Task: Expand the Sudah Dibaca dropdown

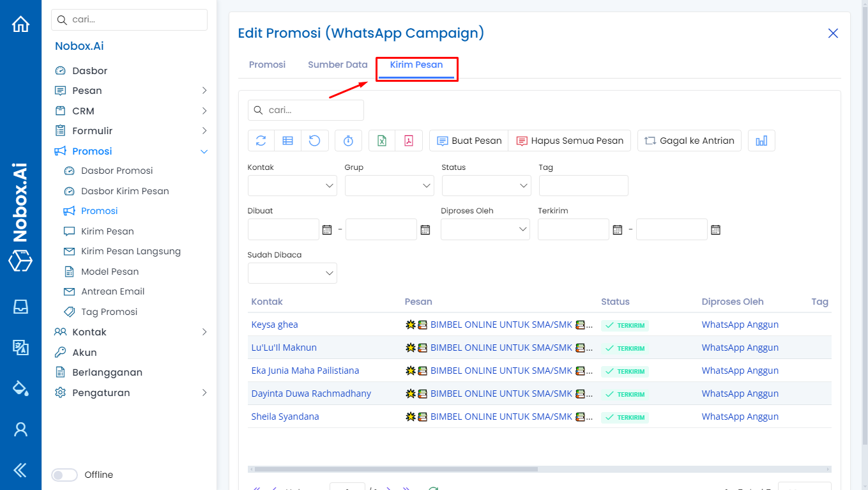Action: tap(292, 273)
